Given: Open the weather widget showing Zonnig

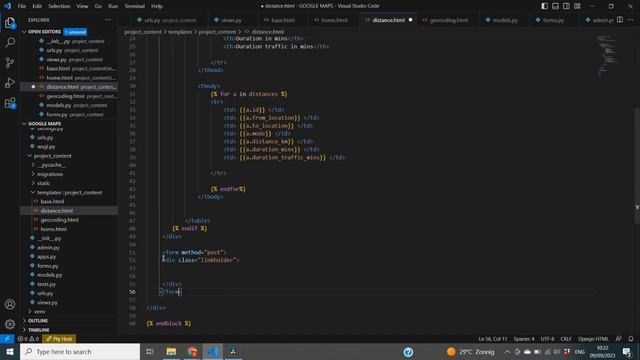Looking at the screenshot, I should 470,352.
